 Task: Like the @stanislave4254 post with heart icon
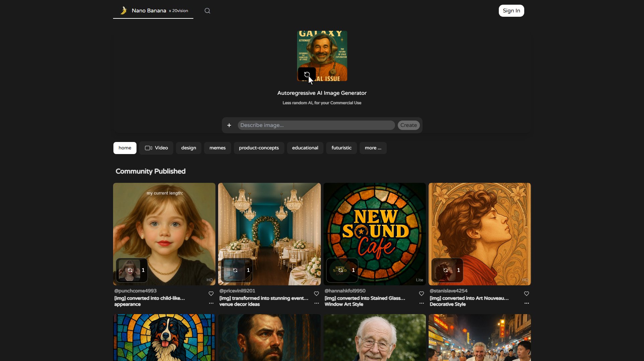click(527, 294)
